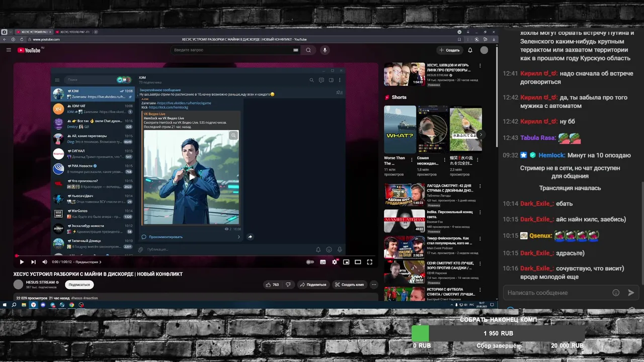Open the emoji picker in chat input
Screen dimensions: 644x362
click(616, 293)
